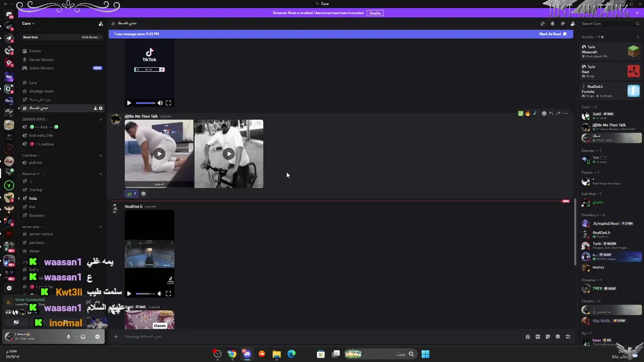Click invite people icon beside Cure header
This screenshot has width=644, height=362.
tap(101, 24)
